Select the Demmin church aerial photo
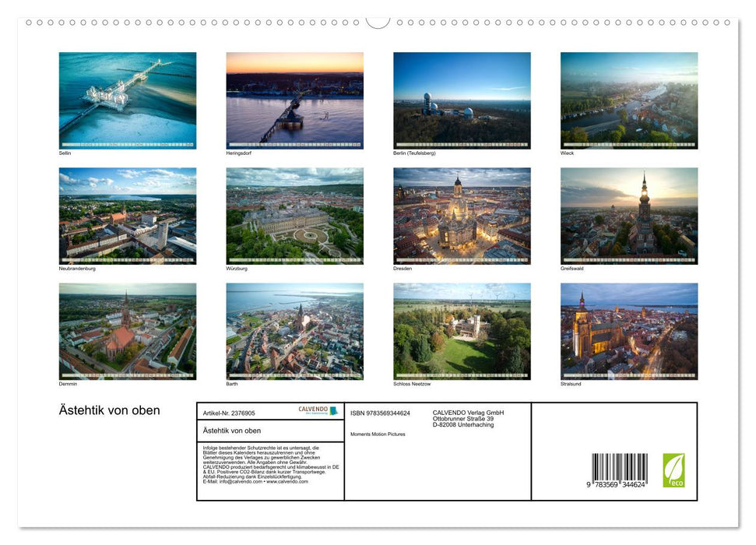The width and height of the screenshot is (756, 545). pyautogui.click(x=127, y=332)
